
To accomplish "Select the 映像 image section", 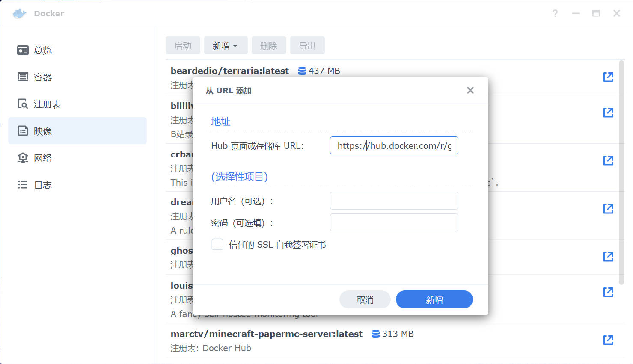I will (x=77, y=131).
